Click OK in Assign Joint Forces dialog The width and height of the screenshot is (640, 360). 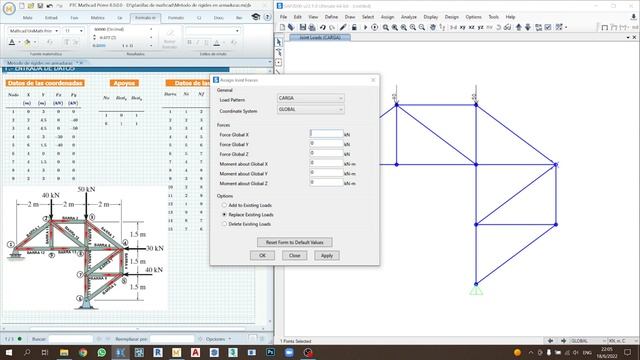[x=262, y=256]
